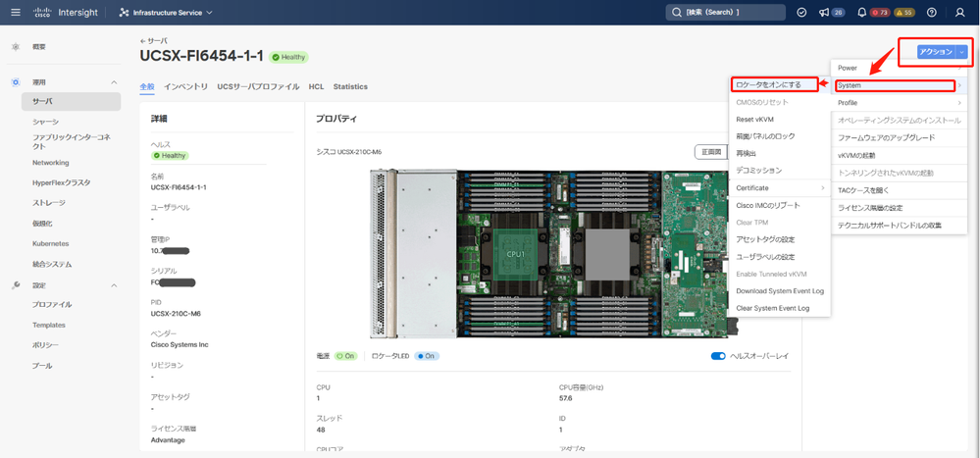Open the Infrastructure Service switcher dropdown

pos(166,12)
